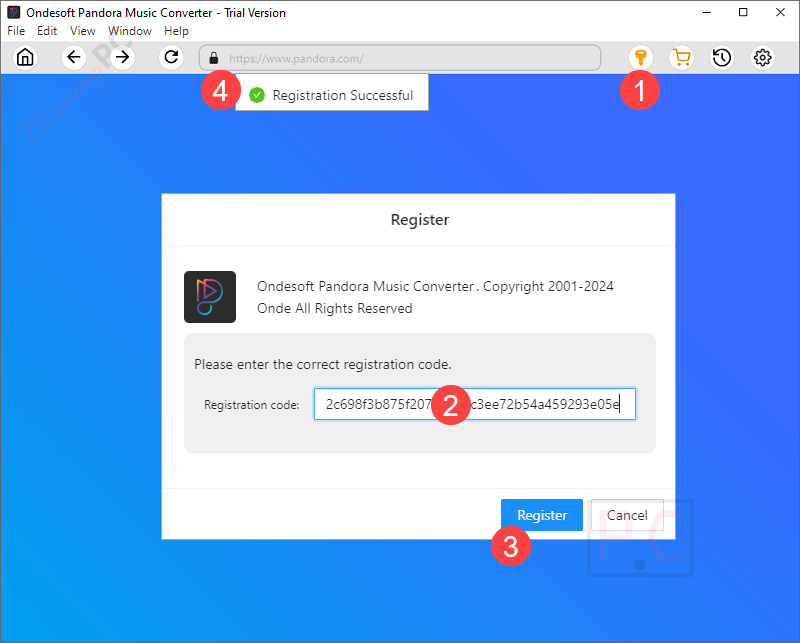Show conversion history clock icon

click(x=722, y=57)
